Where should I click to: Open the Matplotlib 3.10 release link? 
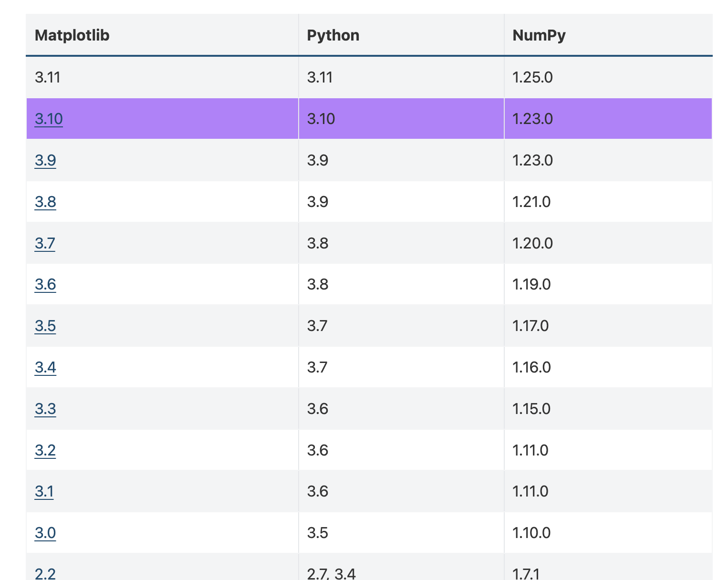(x=48, y=119)
